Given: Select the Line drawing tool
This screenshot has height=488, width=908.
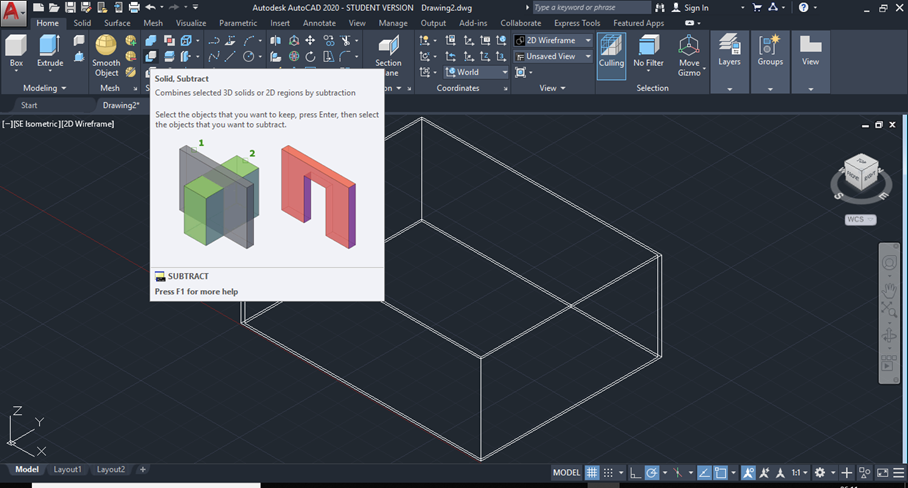Looking at the screenshot, I should 230,56.
